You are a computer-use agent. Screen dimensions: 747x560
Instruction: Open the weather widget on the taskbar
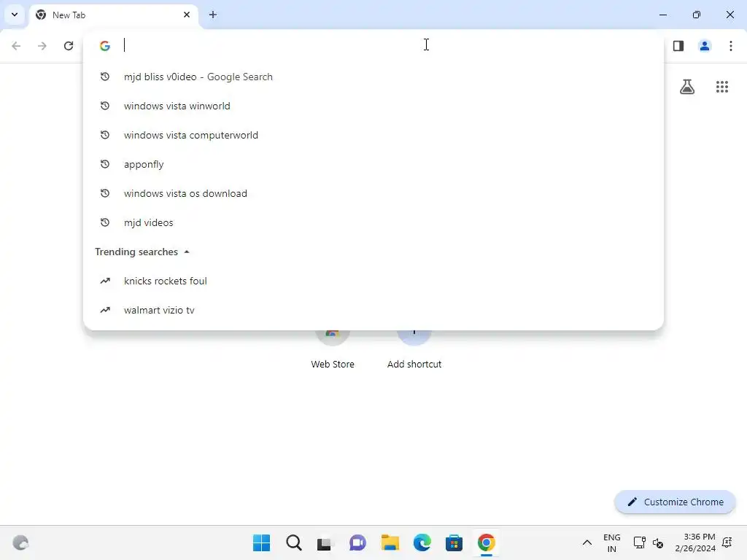pyautogui.click(x=20, y=542)
